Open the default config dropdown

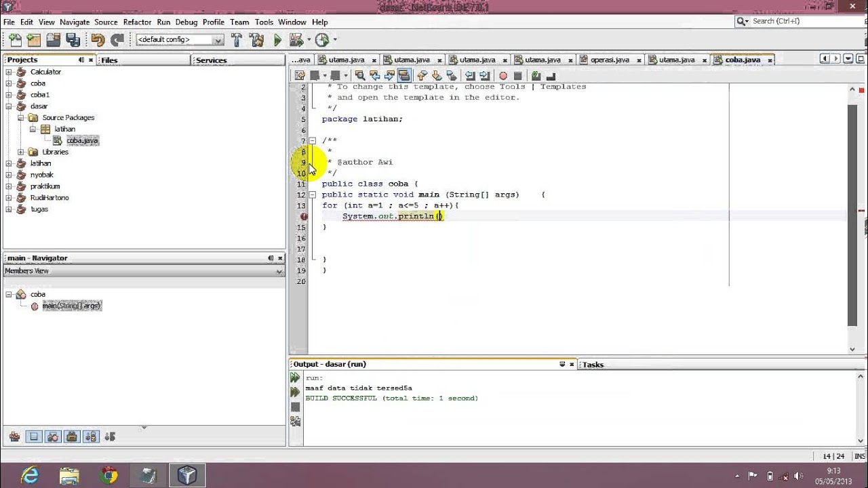(180, 40)
